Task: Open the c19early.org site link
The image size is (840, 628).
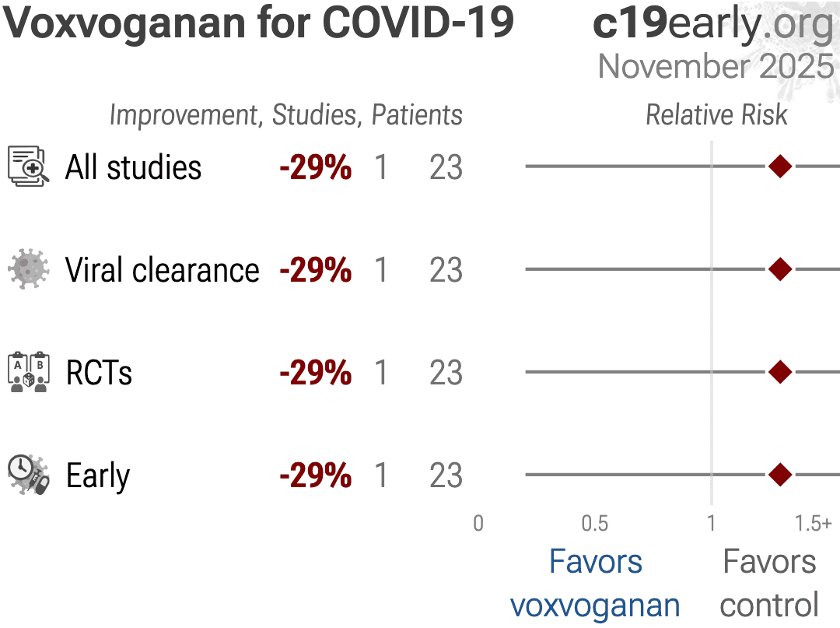Action: 712,25
